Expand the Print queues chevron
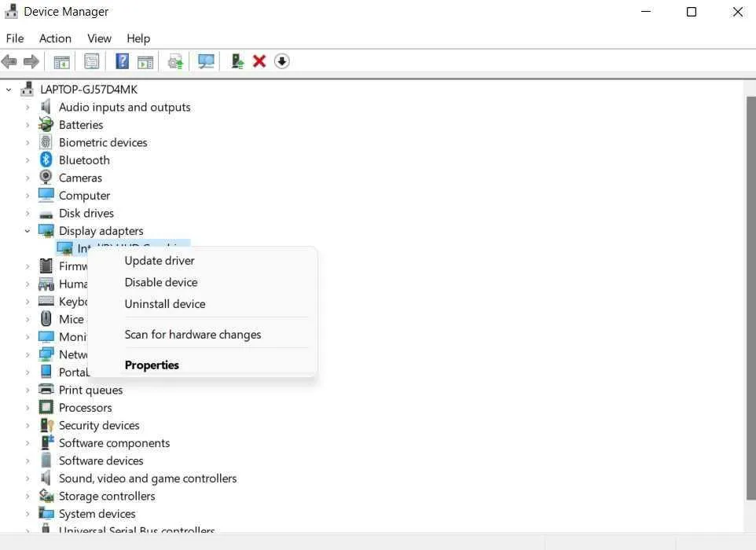The width and height of the screenshot is (756, 550). coord(28,390)
